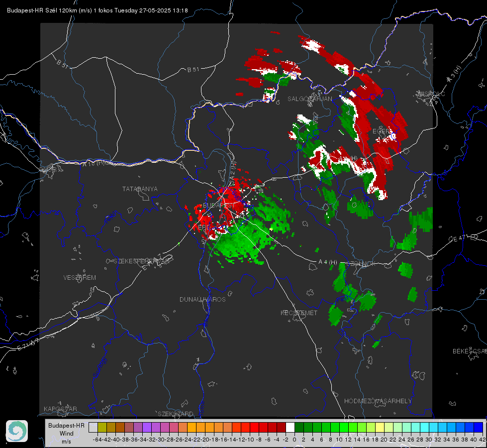Click the HÓDMEZŐVÁSÁRHELY city label

(378, 401)
